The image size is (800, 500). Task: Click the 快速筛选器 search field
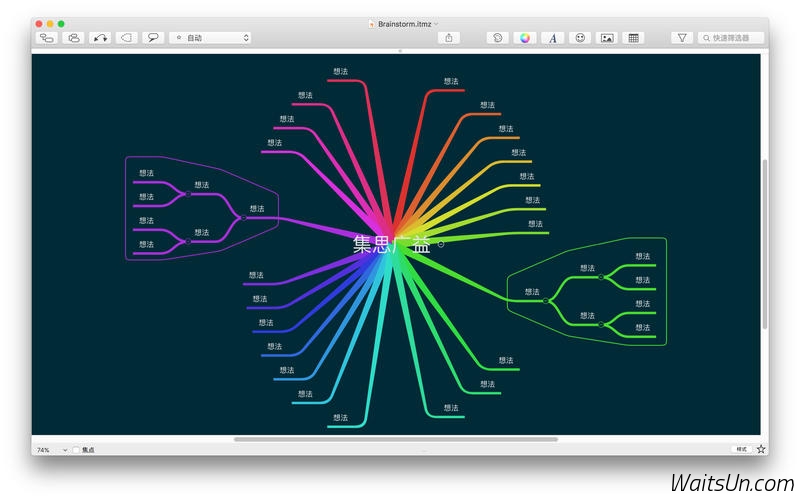click(731, 38)
